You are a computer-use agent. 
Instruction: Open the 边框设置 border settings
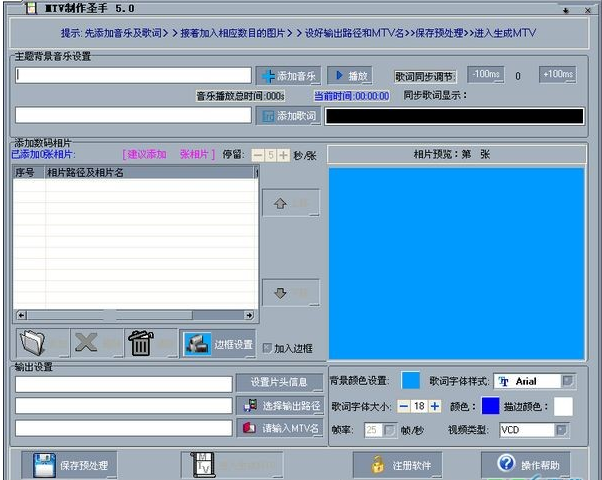point(218,344)
